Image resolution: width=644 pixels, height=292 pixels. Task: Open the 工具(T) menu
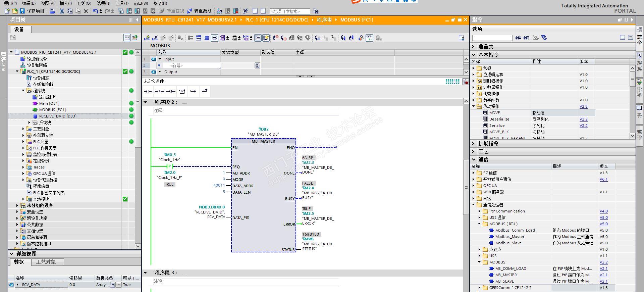click(x=122, y=3)
